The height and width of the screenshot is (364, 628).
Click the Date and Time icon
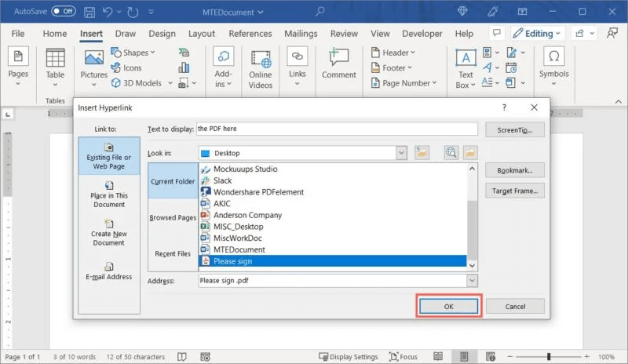point(511,67)
